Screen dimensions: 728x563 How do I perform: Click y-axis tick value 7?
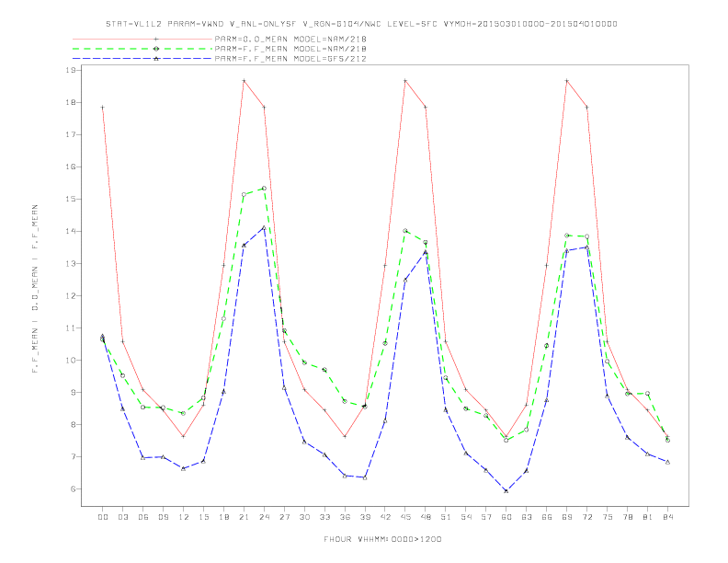point(73,456)
